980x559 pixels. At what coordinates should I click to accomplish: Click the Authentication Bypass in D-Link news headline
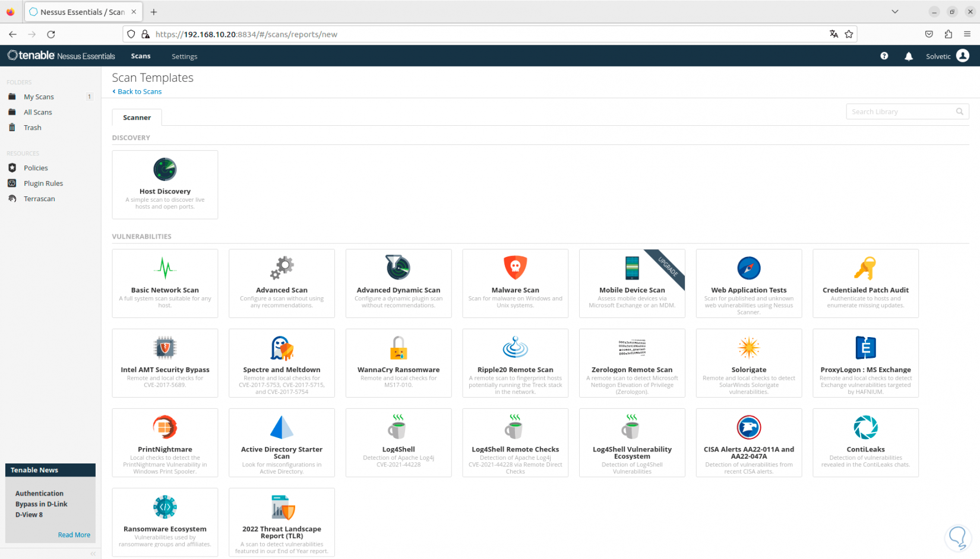42,504
